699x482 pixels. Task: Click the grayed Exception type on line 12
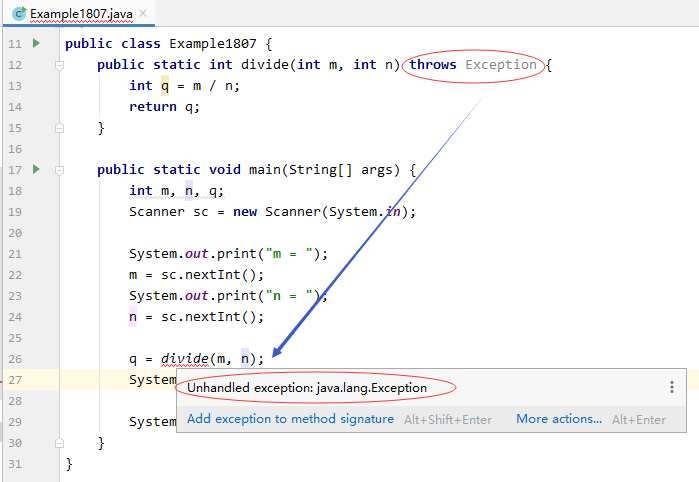tap(501, 65)
